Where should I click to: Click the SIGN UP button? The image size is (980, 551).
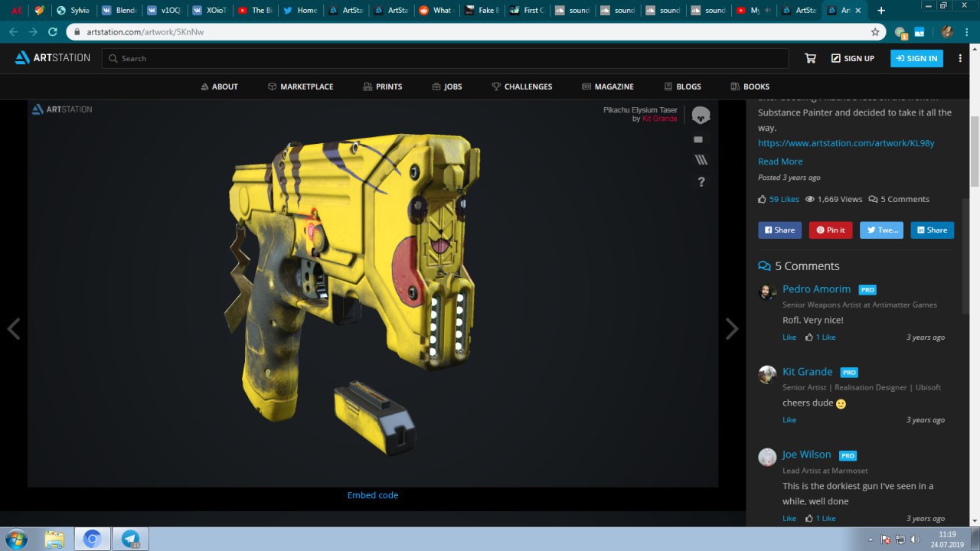click(852, 58)
